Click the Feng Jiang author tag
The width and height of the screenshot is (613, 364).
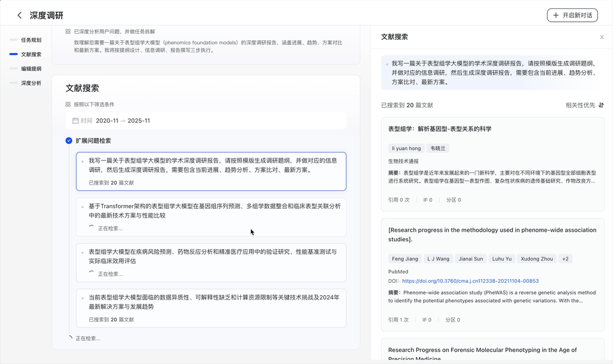(405, 259)
